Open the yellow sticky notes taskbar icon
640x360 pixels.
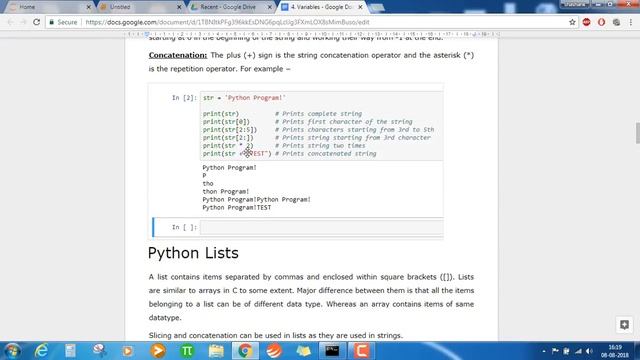click(303, 351)
